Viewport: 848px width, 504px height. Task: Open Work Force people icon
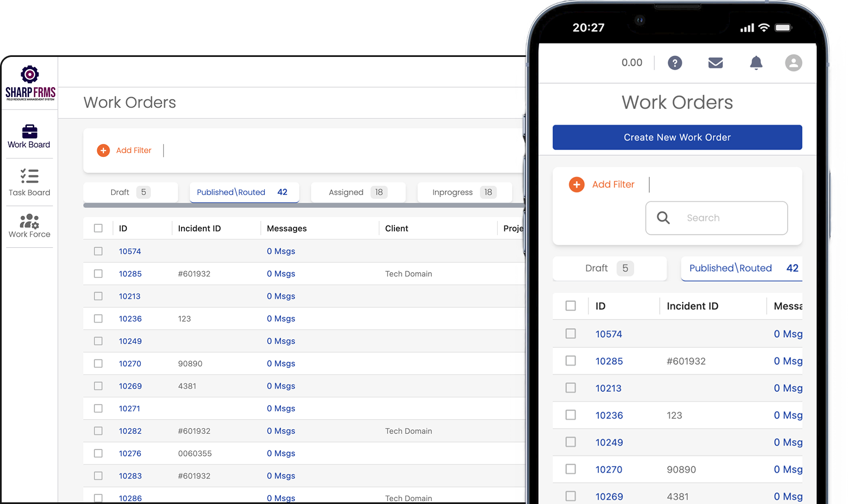30,221
